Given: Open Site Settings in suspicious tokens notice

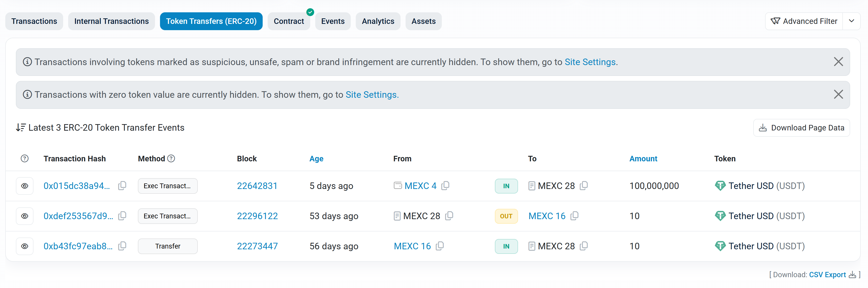Looking at the screenshot, I should click(x=590, y=62).
